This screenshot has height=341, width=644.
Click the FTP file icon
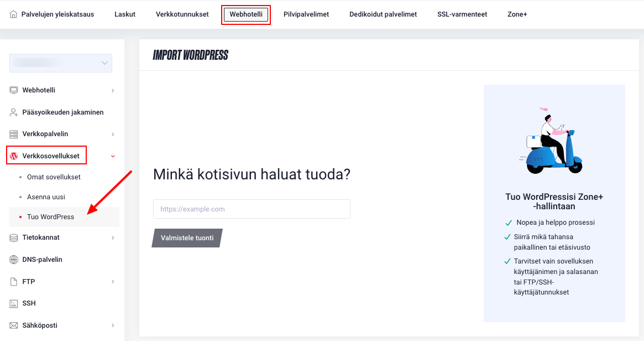pos(14,282)
